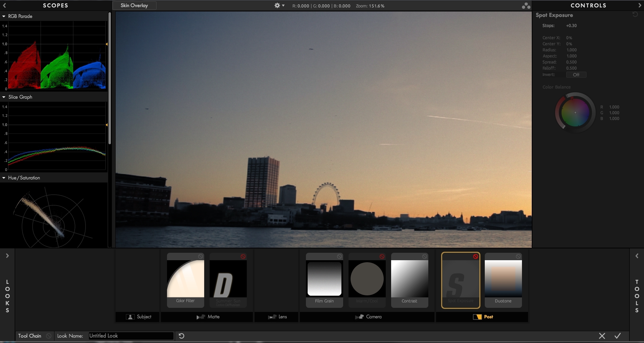Screen dimensions: 644x343
Task: Expand the Looks drawer with chevron
Action: [7, 256]
